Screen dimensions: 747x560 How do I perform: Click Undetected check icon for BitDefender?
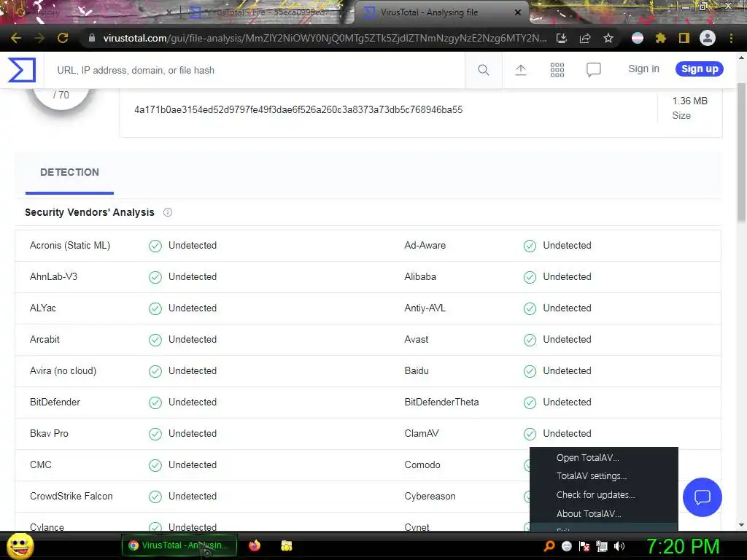click(x=155, y=402)
